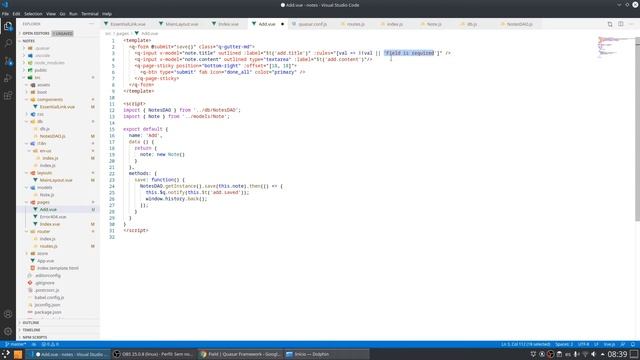Switch to the EssentialLink.vue tab

coord(127,24)
